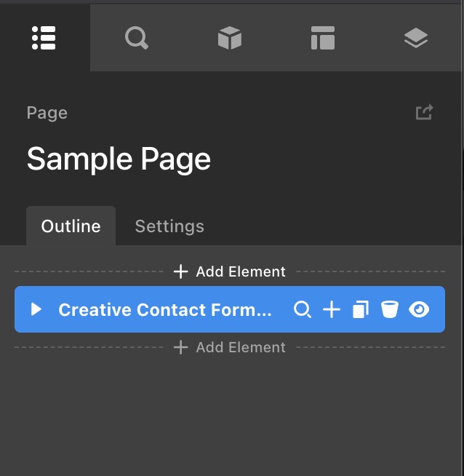Image resolution: width=464 pixels, height=476 pixels.
Task: Open the Elements cube library
Action: (x=230, y=38)
